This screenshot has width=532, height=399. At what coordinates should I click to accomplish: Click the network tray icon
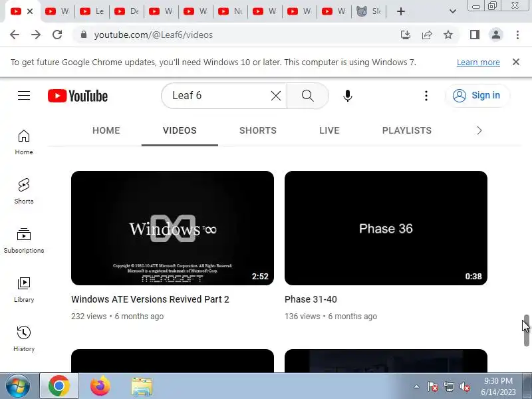pos(448,387)
